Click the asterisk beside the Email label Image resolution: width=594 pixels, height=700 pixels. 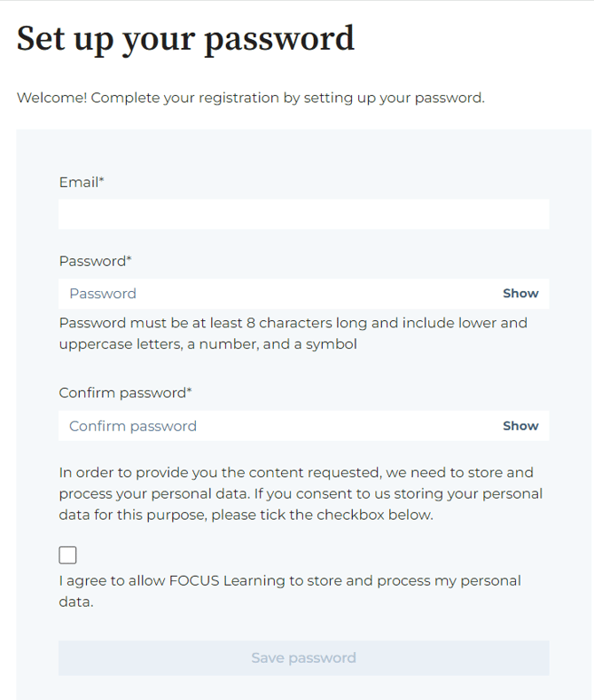[102, 181]
